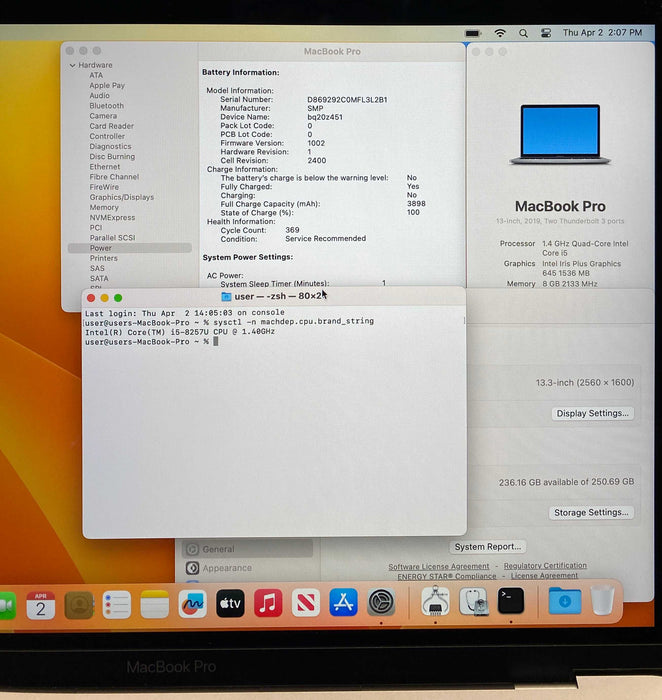Click battery serial number D869292C0MFL3L2B1
The width and height of the screenshot is (662, 700).
pyautogui.click(x=347, y=100)
